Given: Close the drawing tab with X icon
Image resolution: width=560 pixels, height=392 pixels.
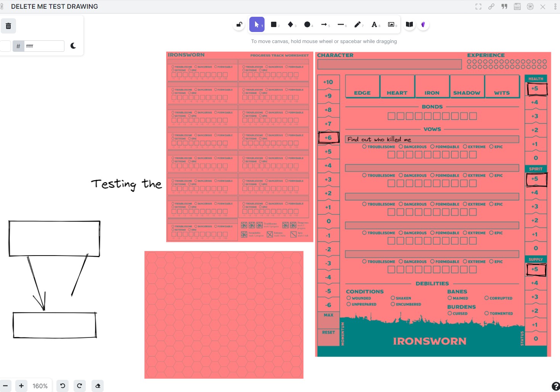Looking at the screenshot, I should 543,6.
